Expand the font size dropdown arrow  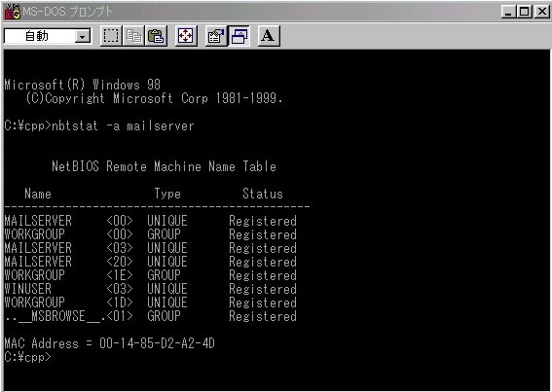click(83, 36)
